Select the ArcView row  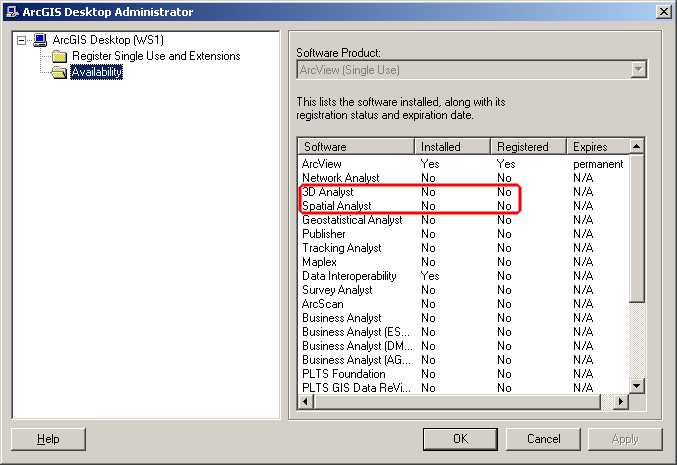pyautogui.click(x=464, y=164)
